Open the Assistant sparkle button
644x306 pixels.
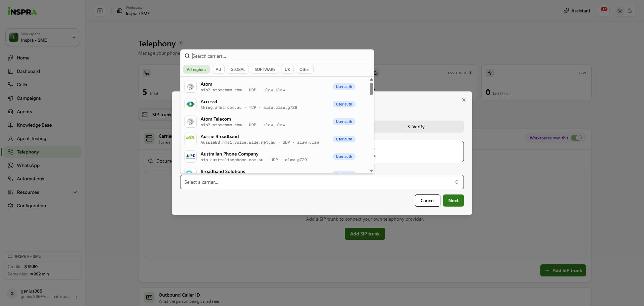coord(577,11)
